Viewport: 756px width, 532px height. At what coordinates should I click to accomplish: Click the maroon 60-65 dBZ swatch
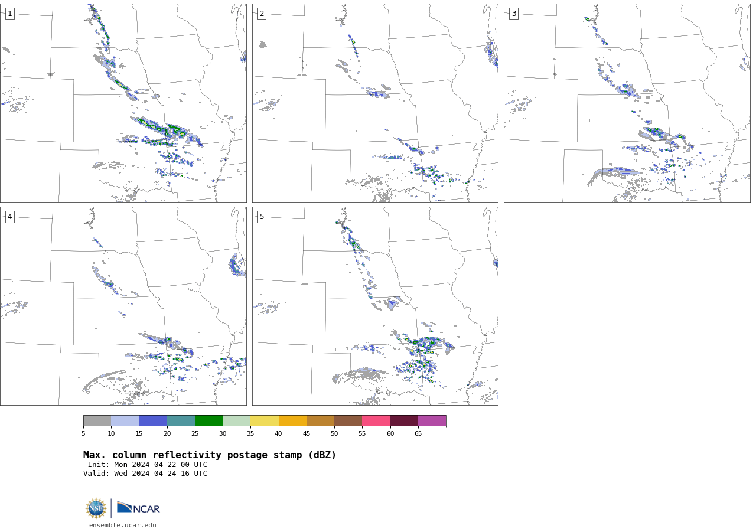[404, 420]
